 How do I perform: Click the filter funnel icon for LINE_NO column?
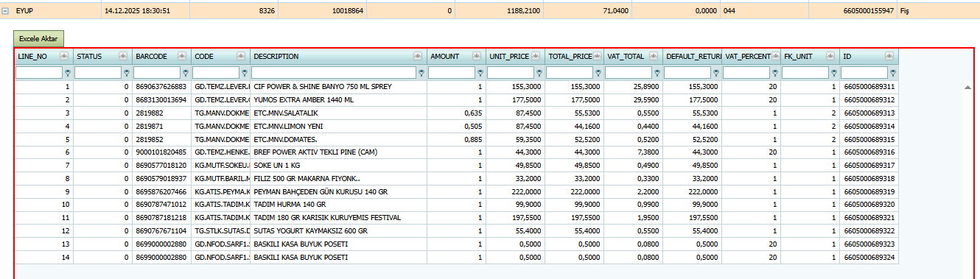click(69, 73)
